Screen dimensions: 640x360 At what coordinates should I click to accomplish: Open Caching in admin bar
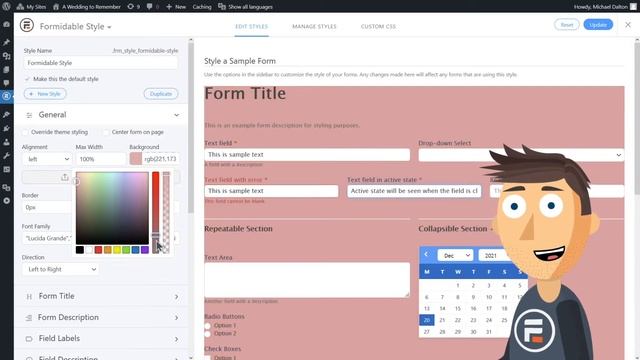pos(202,7)
